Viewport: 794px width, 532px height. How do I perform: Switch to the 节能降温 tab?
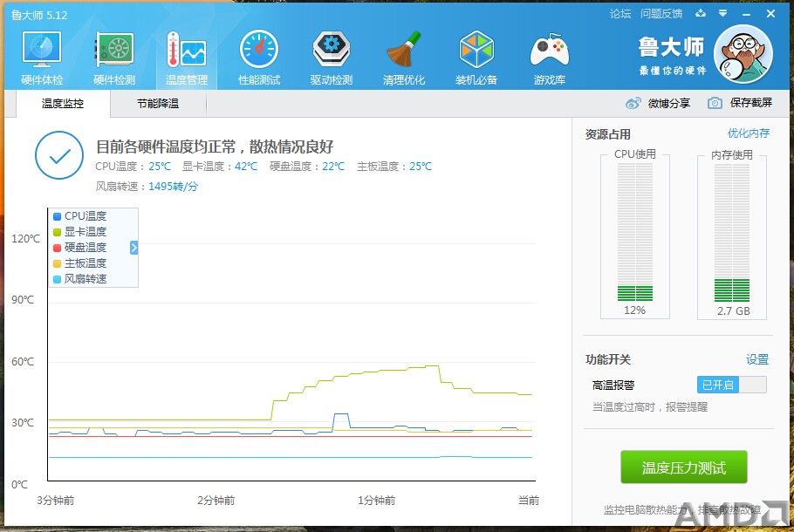point(158,104)
